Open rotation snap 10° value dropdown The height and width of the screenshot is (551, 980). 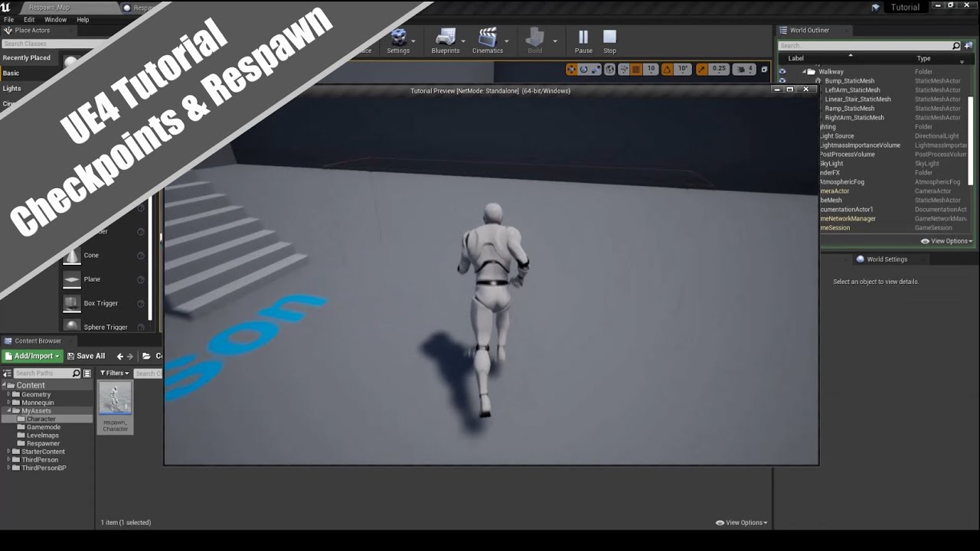tap(683, 69)
